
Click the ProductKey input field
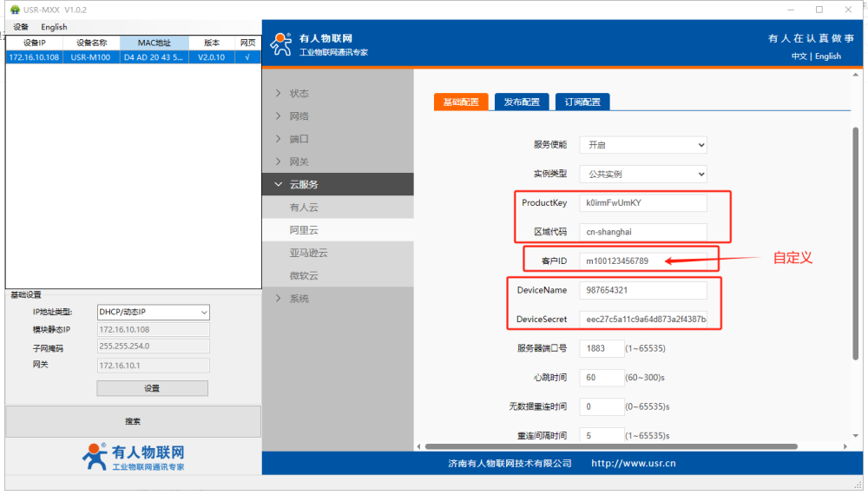point(644,203)
